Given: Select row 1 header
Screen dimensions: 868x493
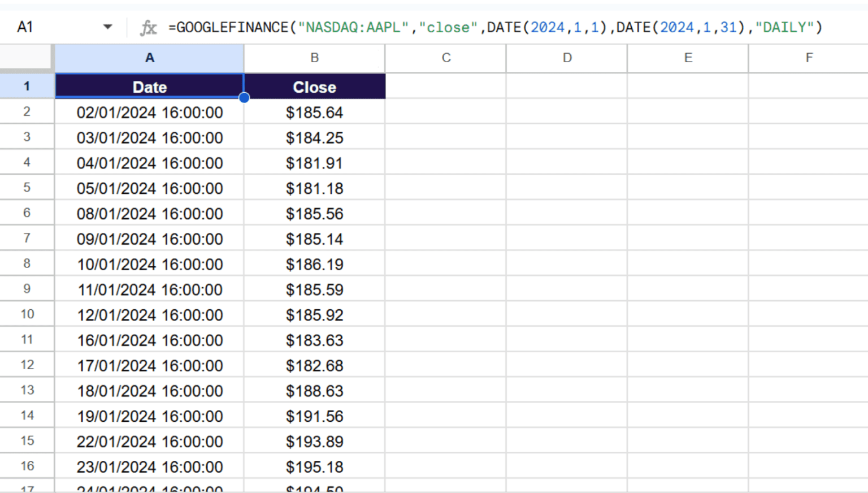Looking at the screenshot, I should (x=27, y=87).
